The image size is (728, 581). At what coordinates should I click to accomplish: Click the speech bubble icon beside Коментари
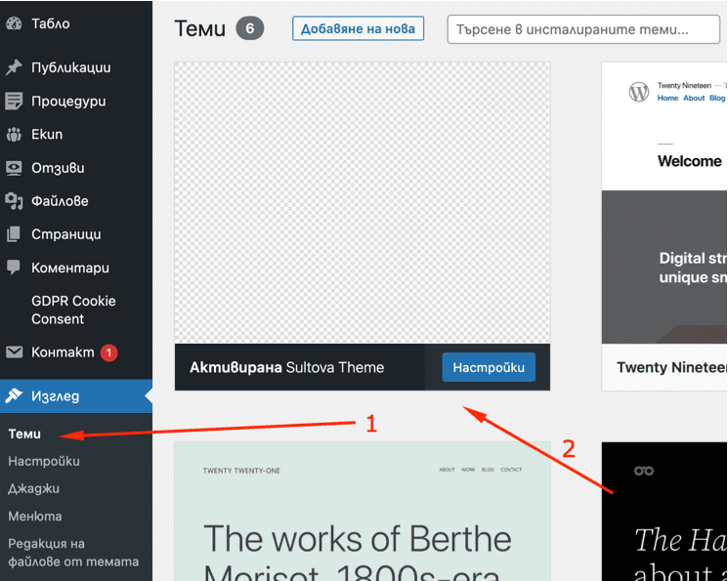coord(14,268)
